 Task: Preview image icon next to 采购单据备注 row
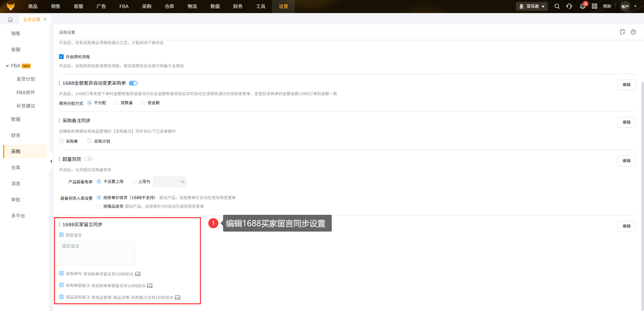(150, 286)
